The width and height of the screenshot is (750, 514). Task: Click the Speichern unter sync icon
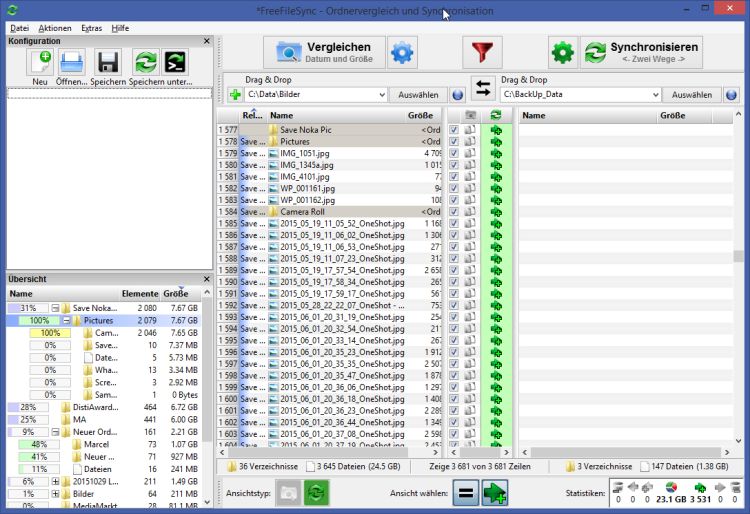tap(146, 63)
